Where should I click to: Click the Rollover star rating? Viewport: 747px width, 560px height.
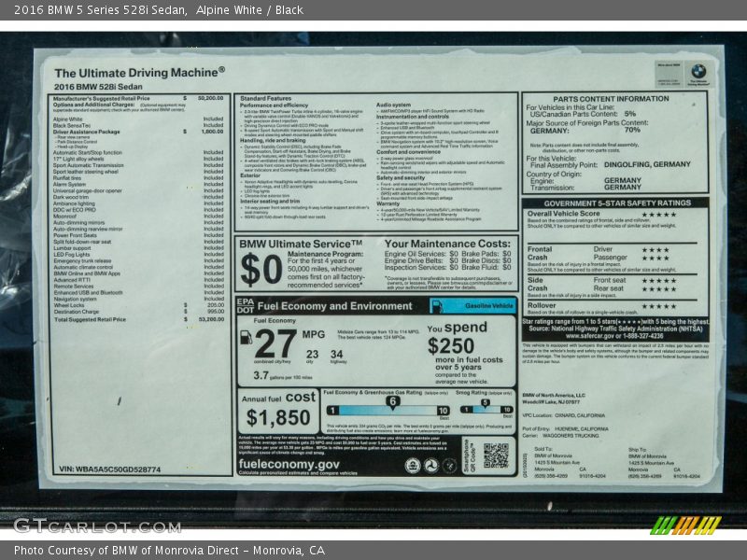(657, 305)
